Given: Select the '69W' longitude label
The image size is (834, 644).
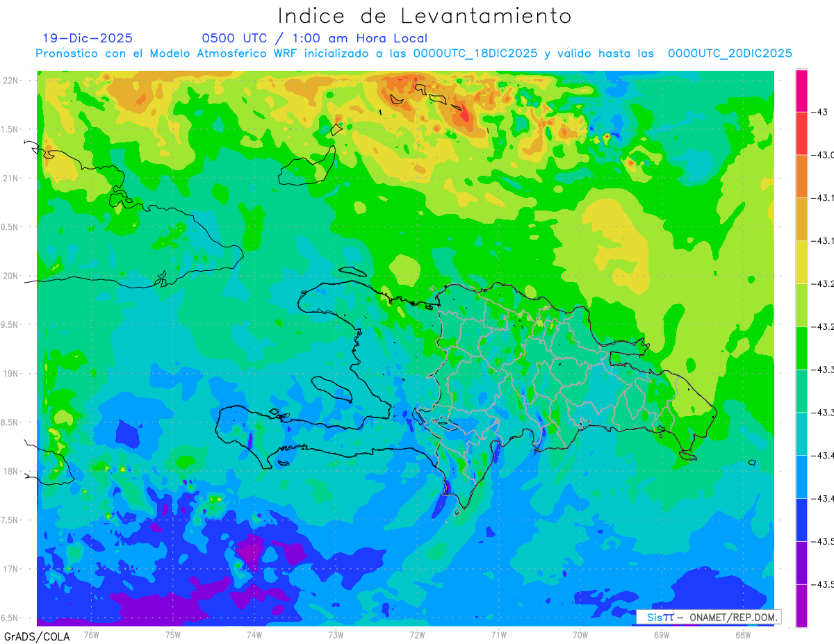Looking at the screenshot, I should (x=662, y=634).
